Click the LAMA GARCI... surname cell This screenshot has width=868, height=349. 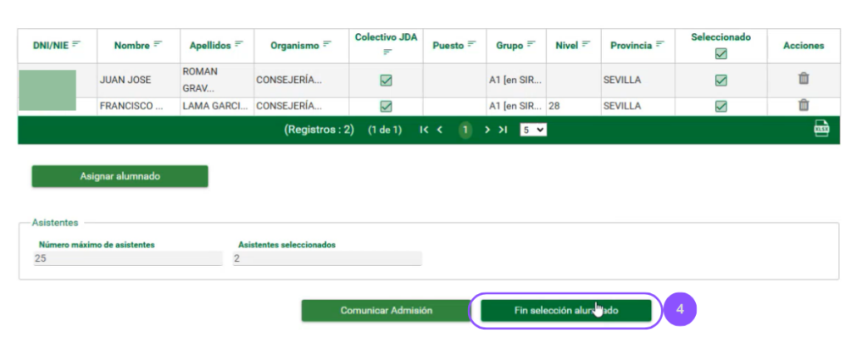tap(217, 106)
